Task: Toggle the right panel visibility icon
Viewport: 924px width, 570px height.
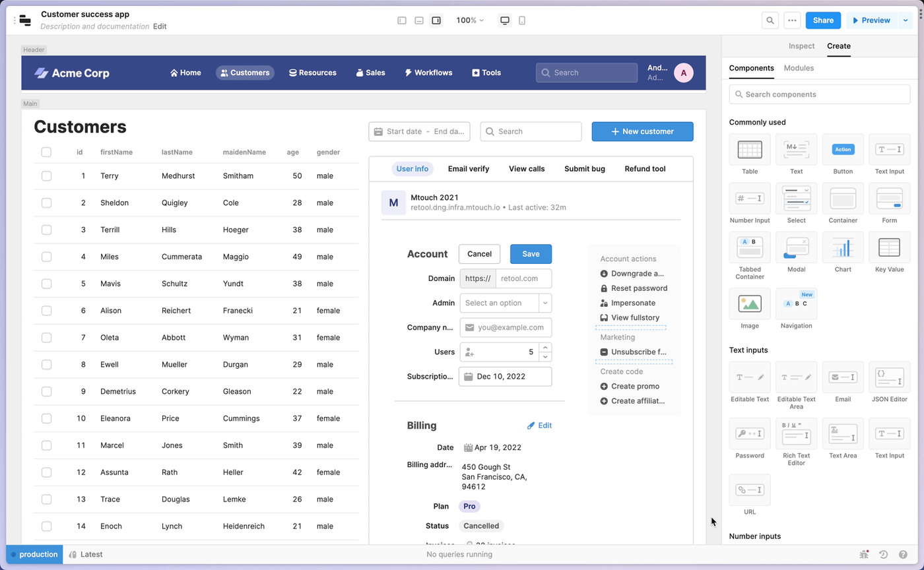Action: tap(436, 20)
